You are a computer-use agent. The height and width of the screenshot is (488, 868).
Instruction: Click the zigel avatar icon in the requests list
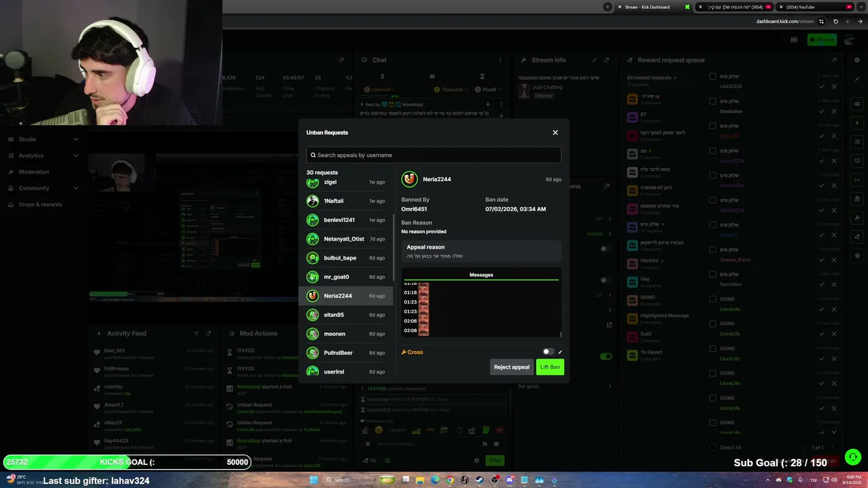coord(313,182)
